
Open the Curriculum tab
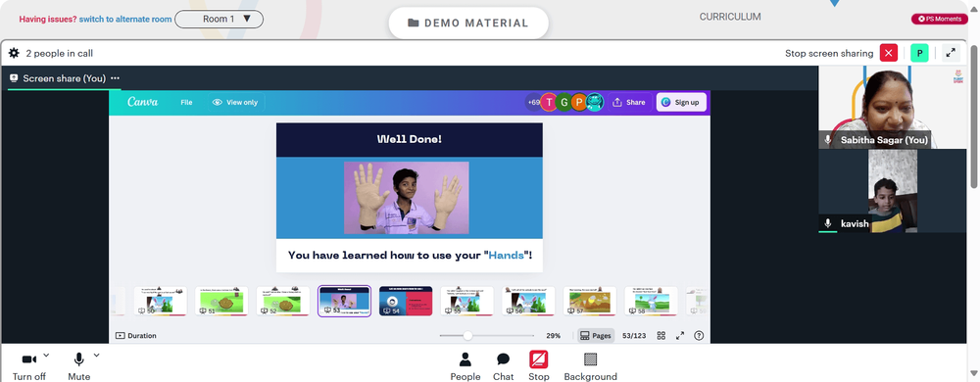[730, 17]
